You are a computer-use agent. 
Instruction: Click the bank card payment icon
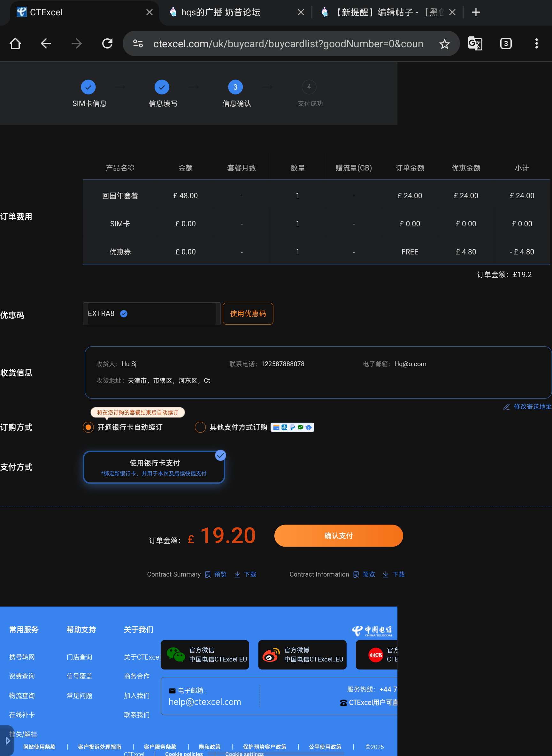[x=276, y=427]
